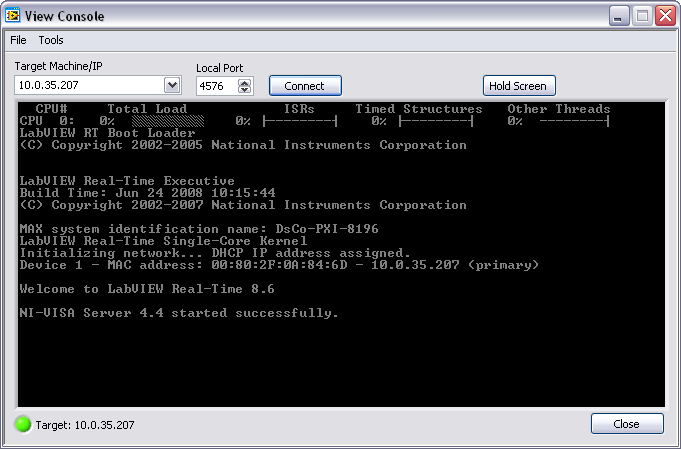Click the Other Threads usage gauge
The image size is (681, 449).
[573, 121]
